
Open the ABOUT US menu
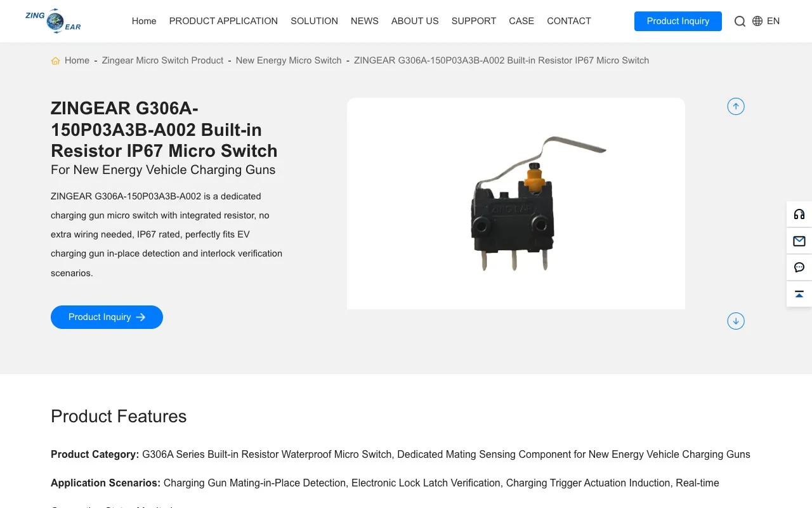pos(415,21)
